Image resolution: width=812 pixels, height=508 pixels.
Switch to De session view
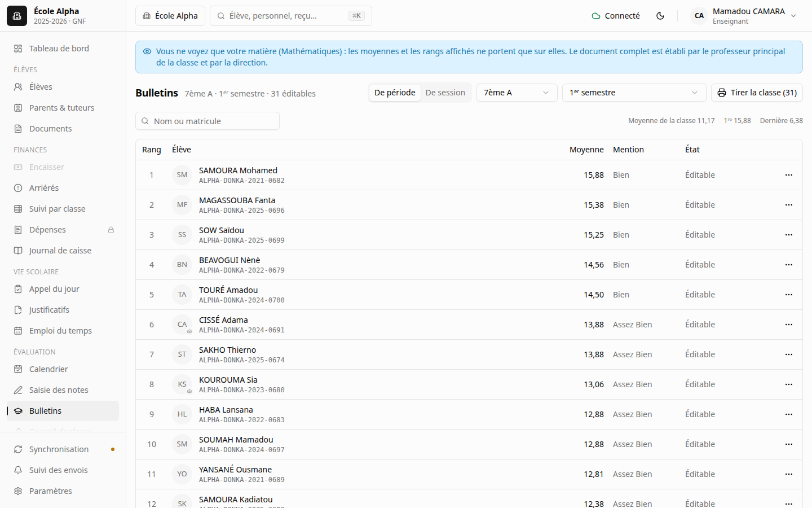(445, 93)
